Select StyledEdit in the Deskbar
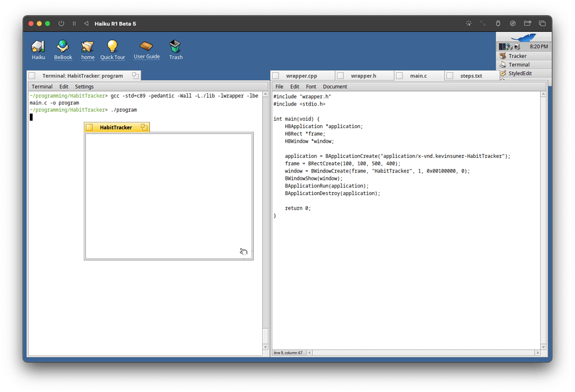Viewport: 575px width, 392px height. [524, 74]
